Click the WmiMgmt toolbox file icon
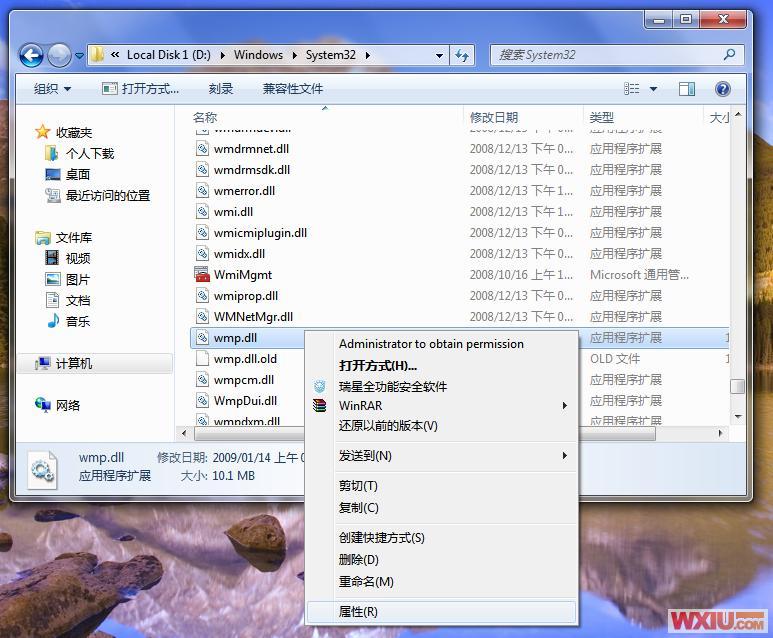This screenshot has width=773, height=638. pos(202,275)
